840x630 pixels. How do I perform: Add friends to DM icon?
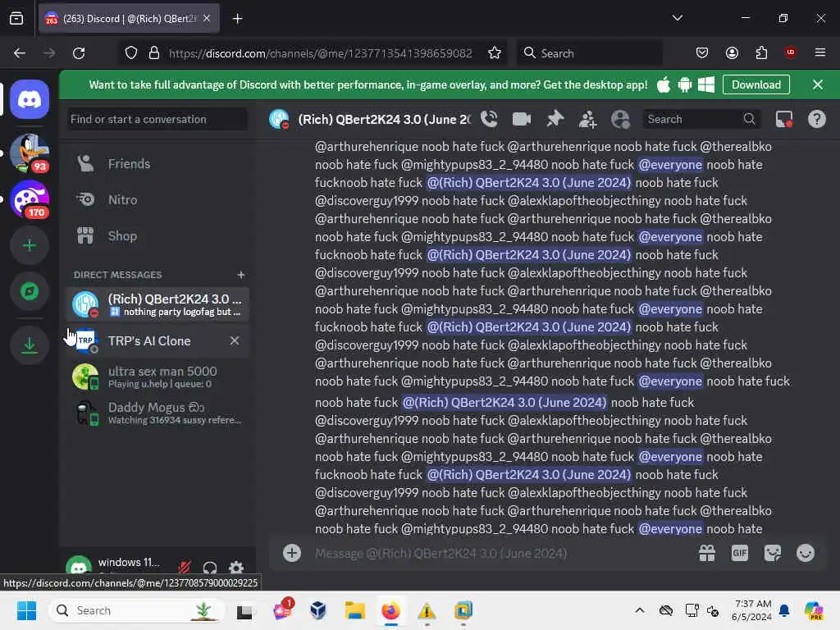(587, 119)
